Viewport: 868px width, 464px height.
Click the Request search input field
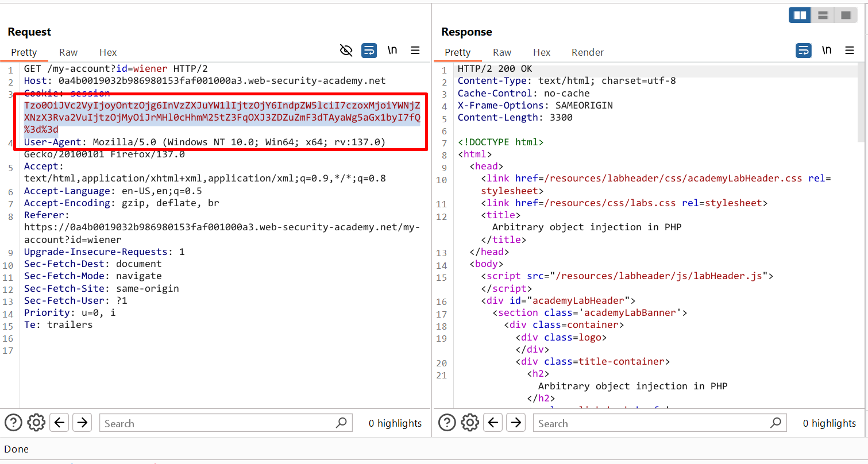(218, 423)
